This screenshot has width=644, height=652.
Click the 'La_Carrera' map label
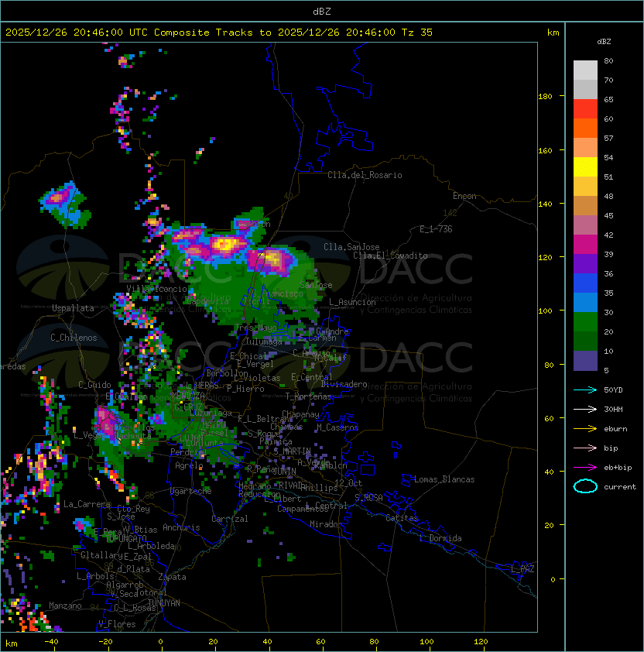(87, 504)
